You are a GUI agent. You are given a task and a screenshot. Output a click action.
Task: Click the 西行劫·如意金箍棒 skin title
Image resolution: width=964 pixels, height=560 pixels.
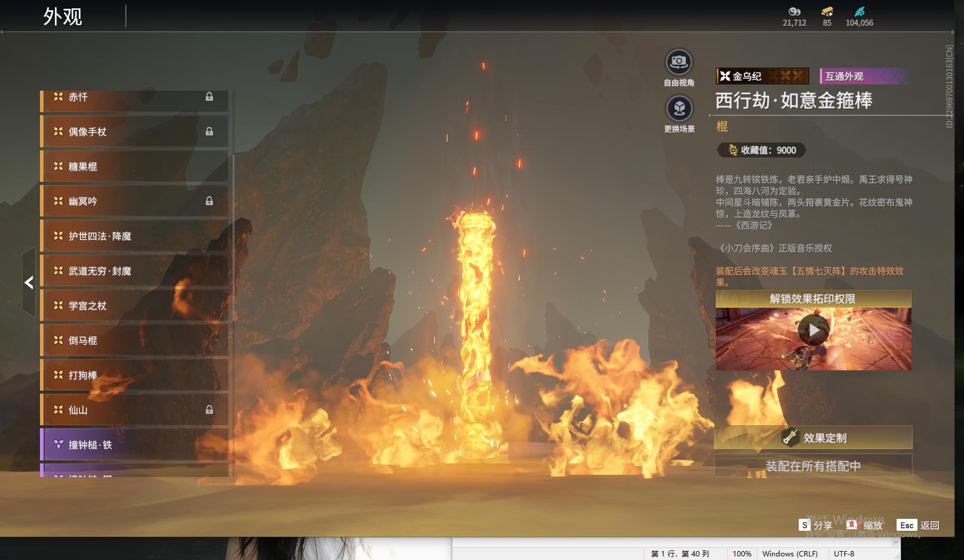click(794, 100)
